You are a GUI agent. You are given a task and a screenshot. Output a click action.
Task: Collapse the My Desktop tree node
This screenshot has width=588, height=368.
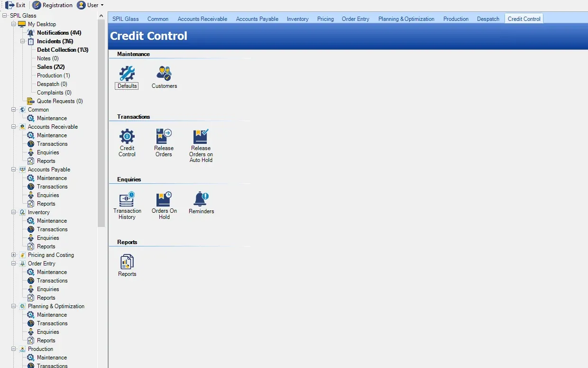(14, 24)
